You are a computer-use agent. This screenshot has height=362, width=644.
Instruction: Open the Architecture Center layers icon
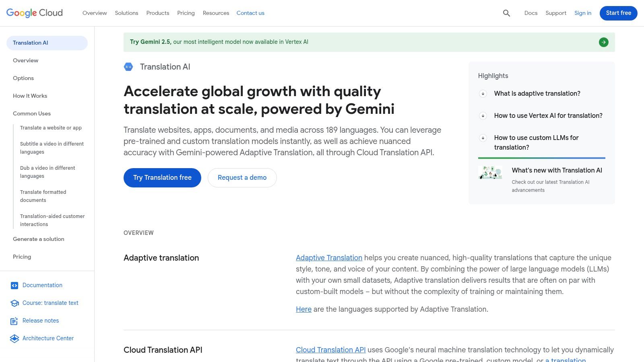[x=14, y=338]
